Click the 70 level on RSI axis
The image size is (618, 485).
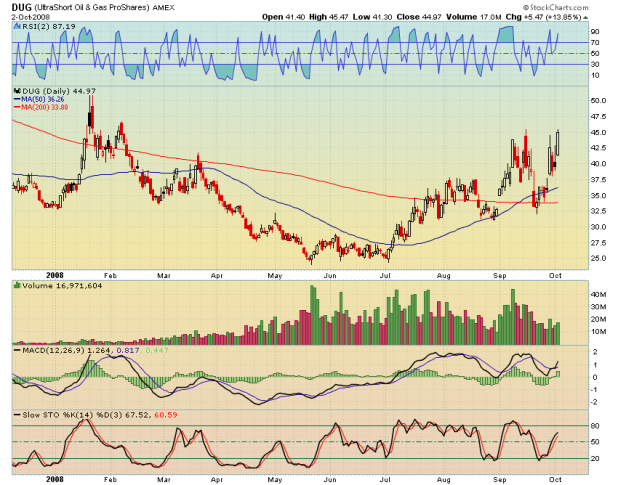coord(595,43)
